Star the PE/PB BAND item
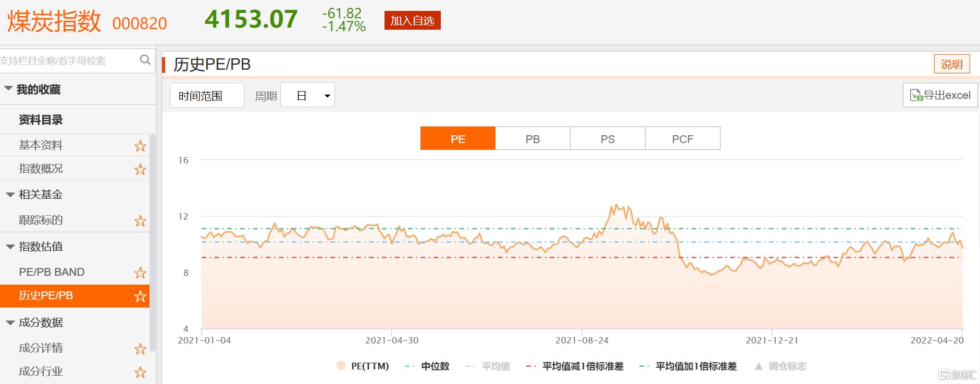The width and height of the screenshot is (980, 384). coord(140,273)
